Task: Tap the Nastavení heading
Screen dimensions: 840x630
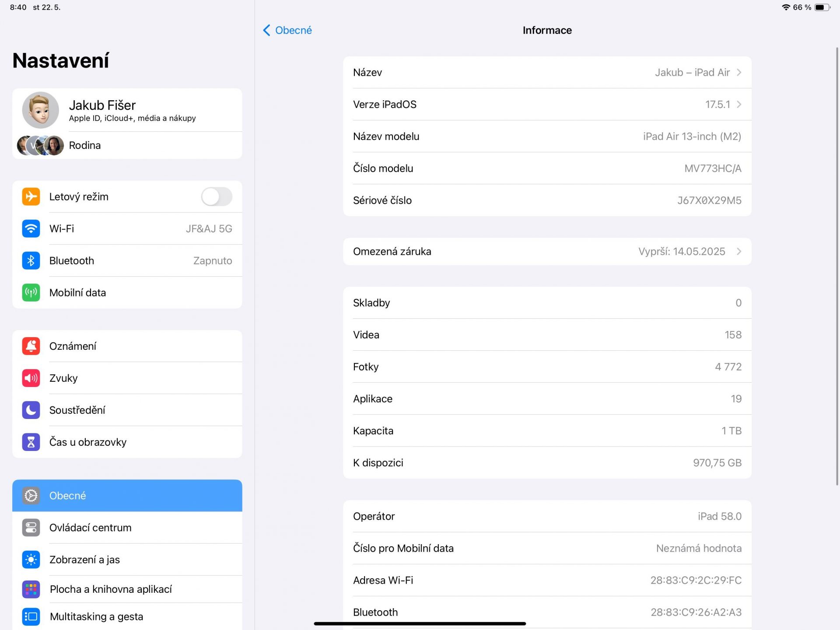Action: (x=61, y=60)
